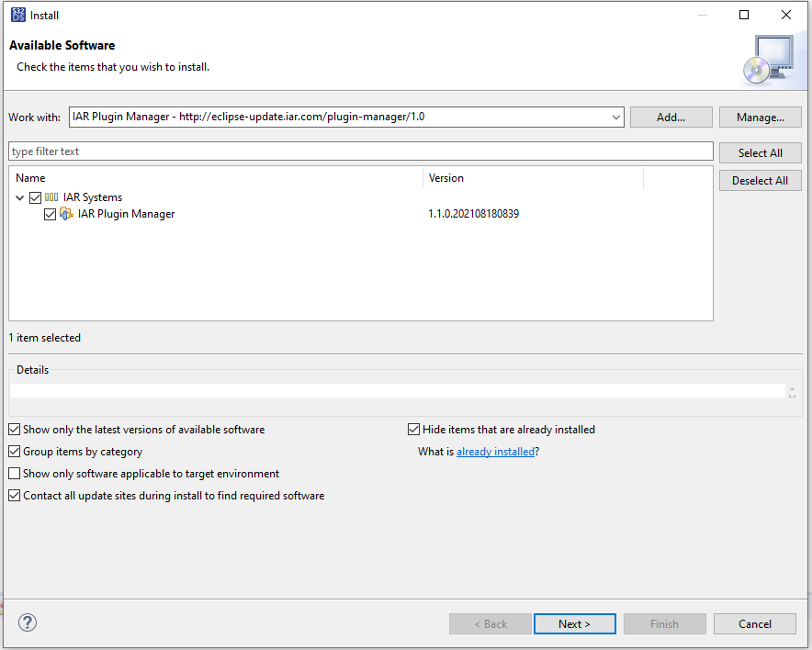Open the Work with site dropdown
The height and width of the screenshot is (650, 812).
[616, 117]
